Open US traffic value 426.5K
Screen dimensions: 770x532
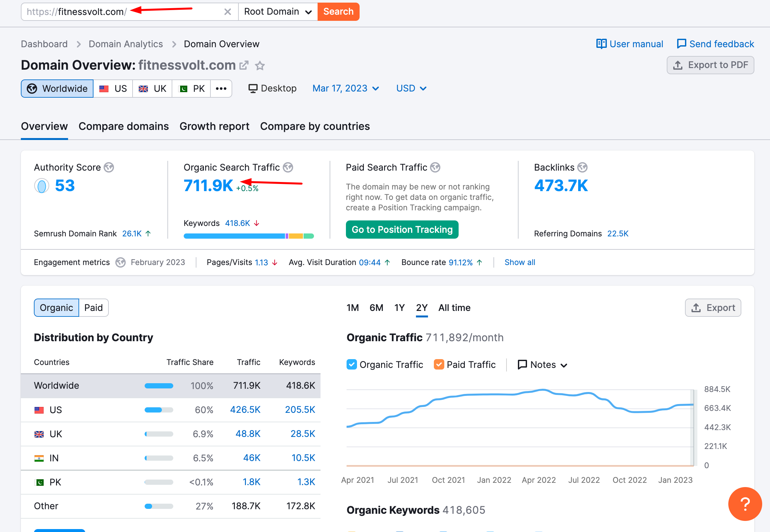246,410
